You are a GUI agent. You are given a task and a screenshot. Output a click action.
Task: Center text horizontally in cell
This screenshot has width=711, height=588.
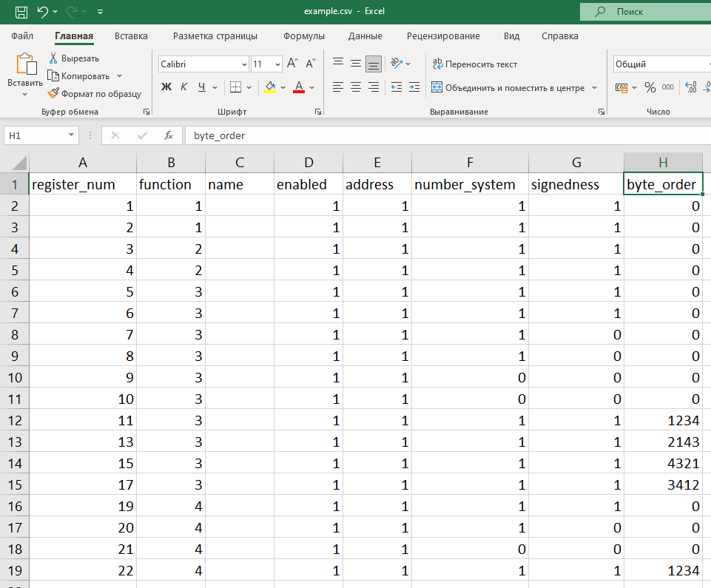point(356,87)
